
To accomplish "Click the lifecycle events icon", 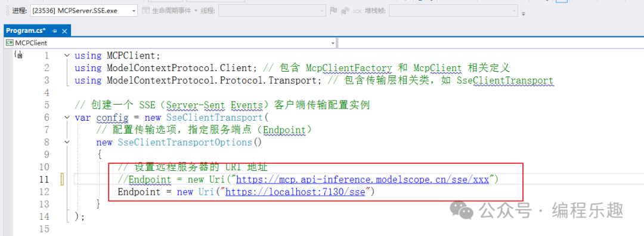I will (145, 11).
